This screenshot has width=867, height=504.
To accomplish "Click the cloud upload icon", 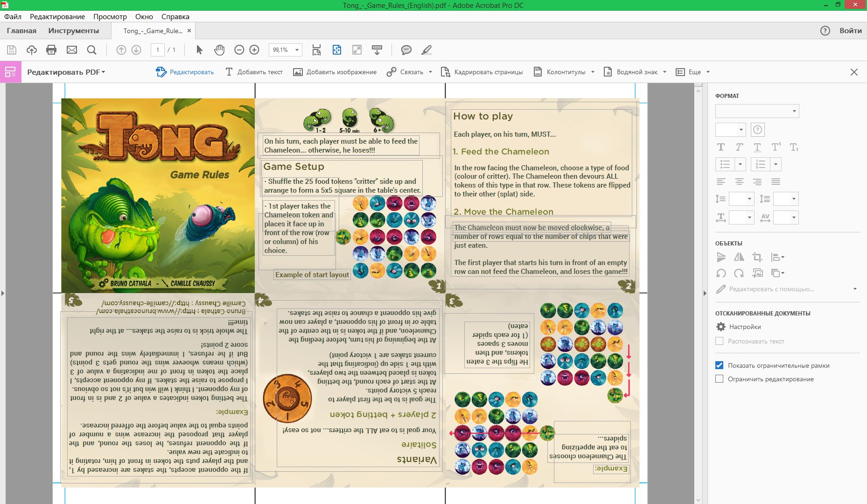I will [32, 50].
